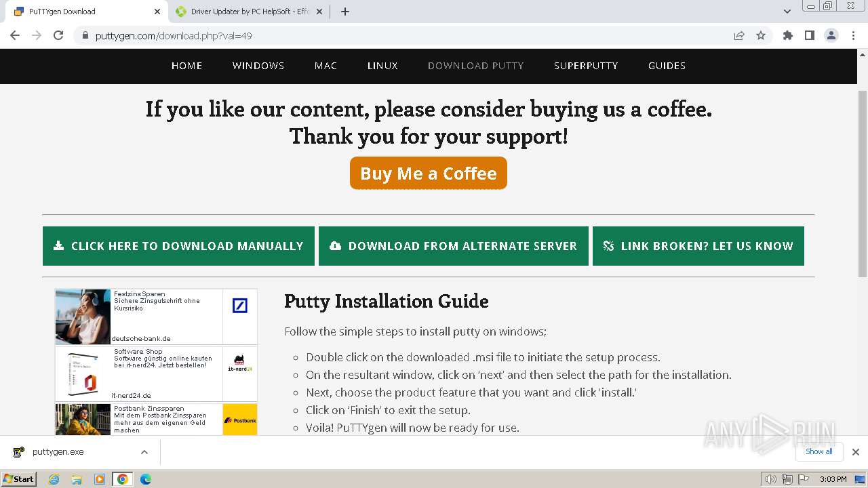Open the WINDOWS menu item
The image size is (868, 488).
[x=258, y=66]
